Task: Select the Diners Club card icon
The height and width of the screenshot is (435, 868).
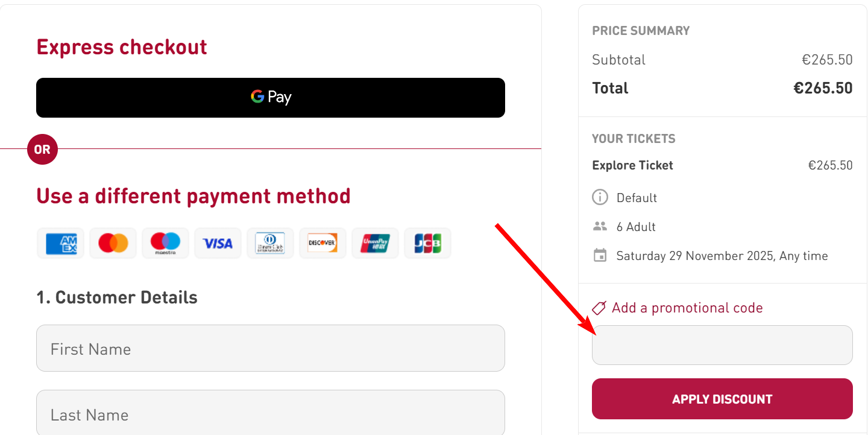Action: coord(270,243)
